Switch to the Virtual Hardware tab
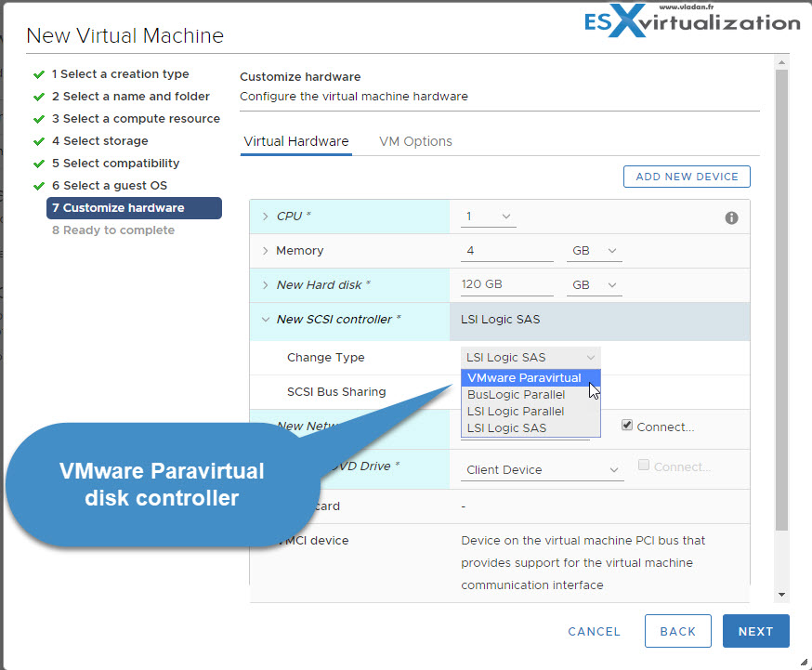This screenshot has width=812, height=670. point(296,141)
